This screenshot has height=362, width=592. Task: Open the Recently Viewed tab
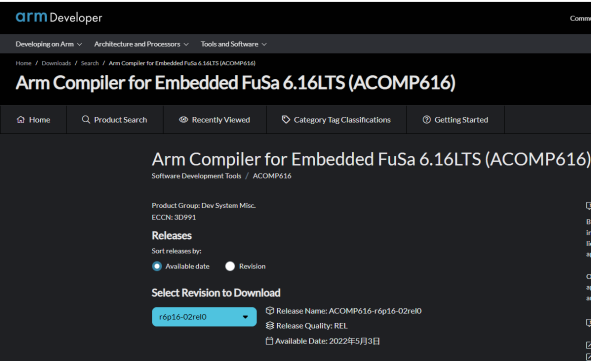pos(215,120)
